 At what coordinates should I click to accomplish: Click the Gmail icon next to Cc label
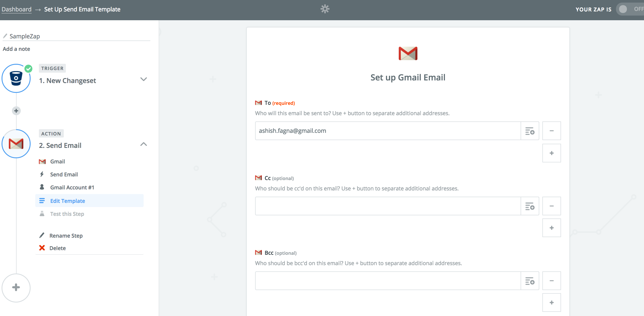pyautogui.click(x=258, y=178)
